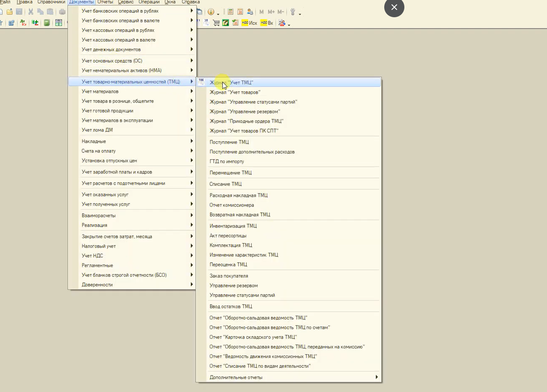Open Журнал "Приходные ордера ТМЦ"
547x392 pixels.
tap(289, 121)
